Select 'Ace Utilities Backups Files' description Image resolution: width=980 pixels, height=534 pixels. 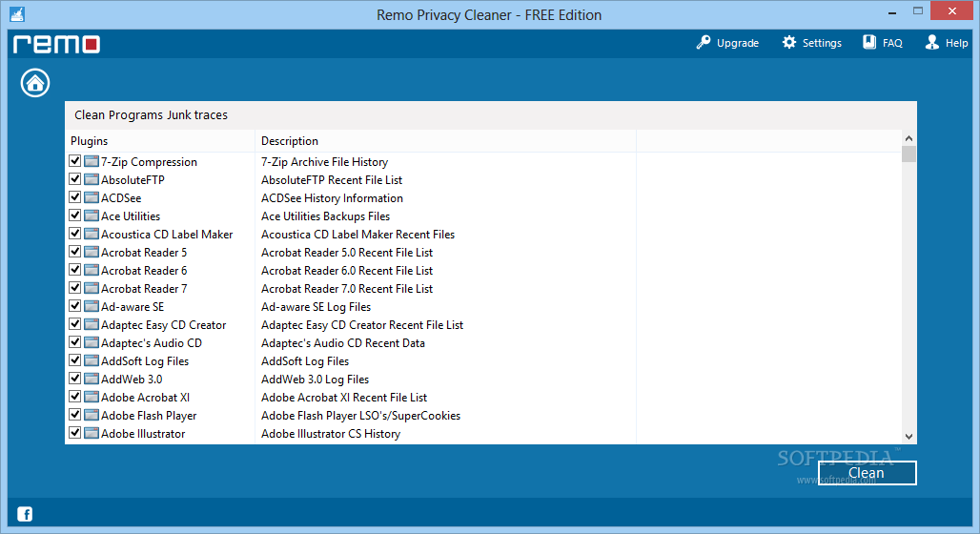point(326,216)
